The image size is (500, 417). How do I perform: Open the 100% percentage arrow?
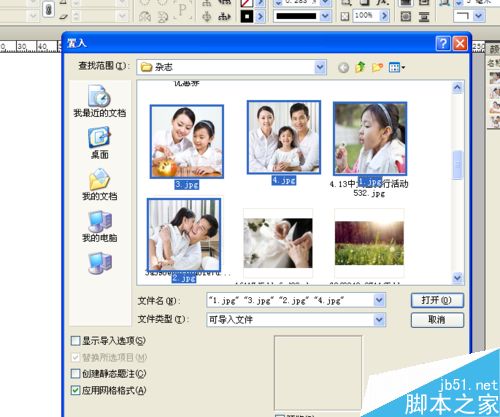[x=384, y=16]
